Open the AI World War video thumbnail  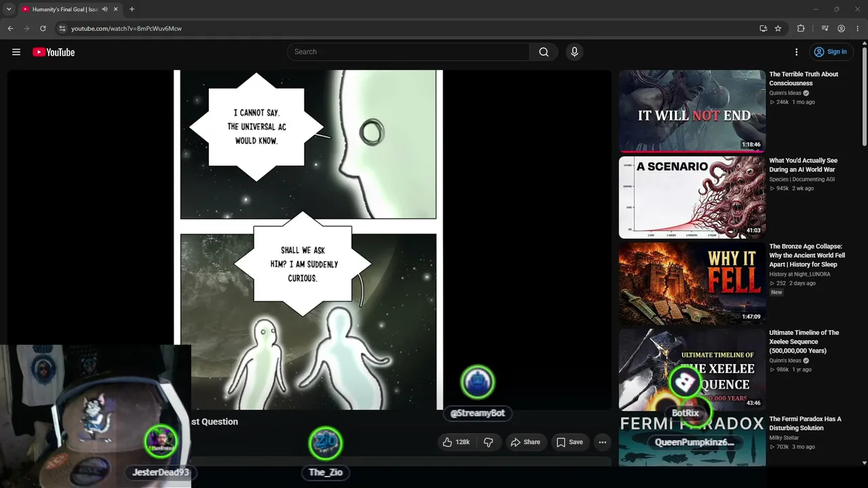pos(692,197)
